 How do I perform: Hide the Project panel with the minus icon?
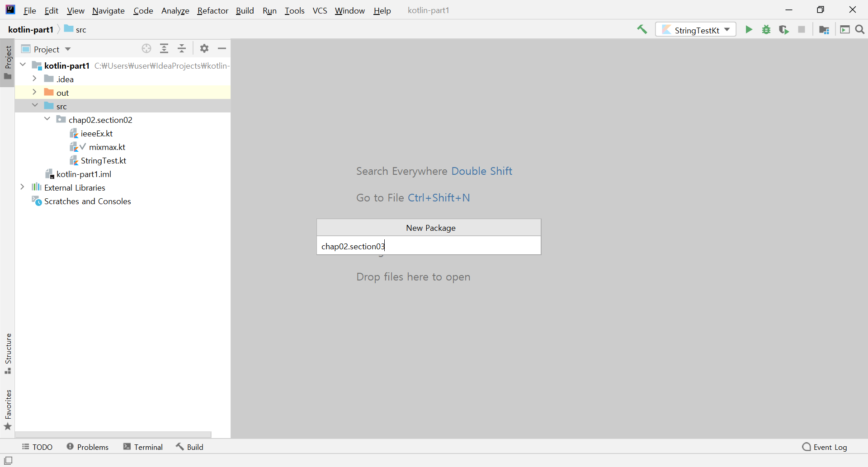click(222, 49)
